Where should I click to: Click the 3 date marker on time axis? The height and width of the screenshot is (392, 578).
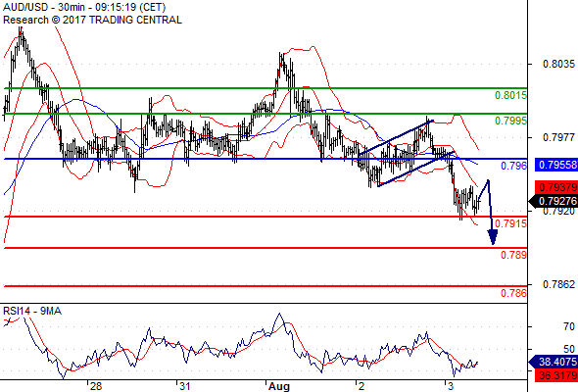click(x=450, y=386)
